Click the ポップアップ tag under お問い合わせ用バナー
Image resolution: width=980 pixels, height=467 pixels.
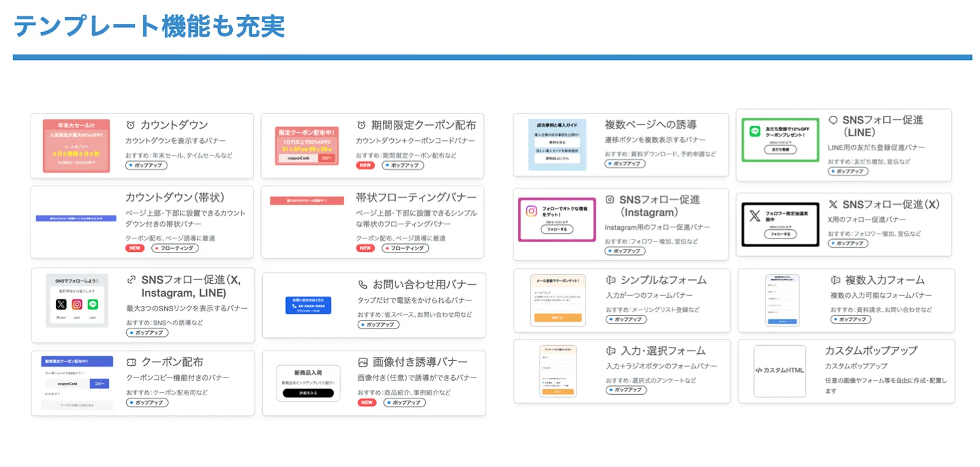pos(379,325)
